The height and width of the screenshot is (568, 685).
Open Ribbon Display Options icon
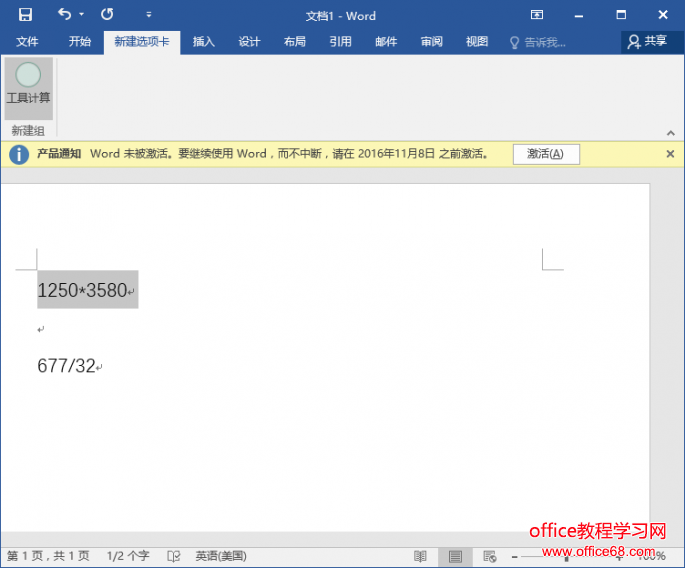pos(537,15)
